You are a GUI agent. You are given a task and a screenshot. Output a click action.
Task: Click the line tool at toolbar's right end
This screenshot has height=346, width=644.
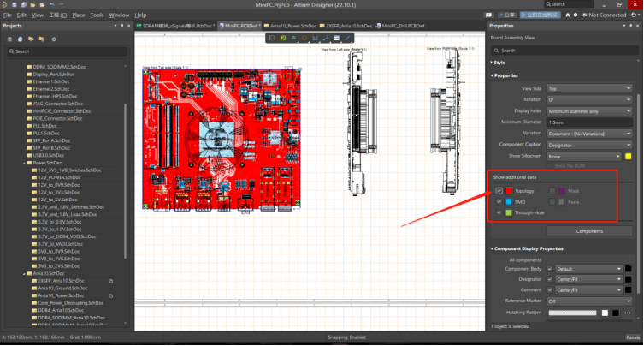[x=348, y=38]
